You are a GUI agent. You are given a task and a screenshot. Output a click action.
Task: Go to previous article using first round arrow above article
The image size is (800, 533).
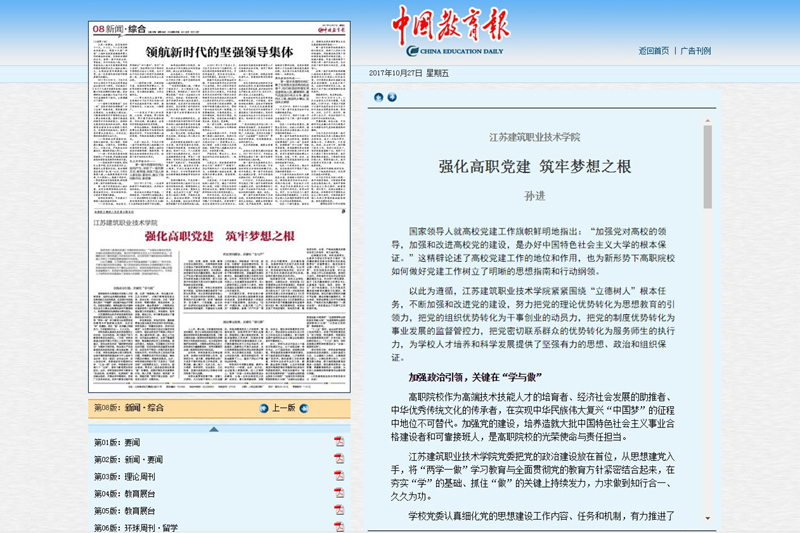pos(379,97)
